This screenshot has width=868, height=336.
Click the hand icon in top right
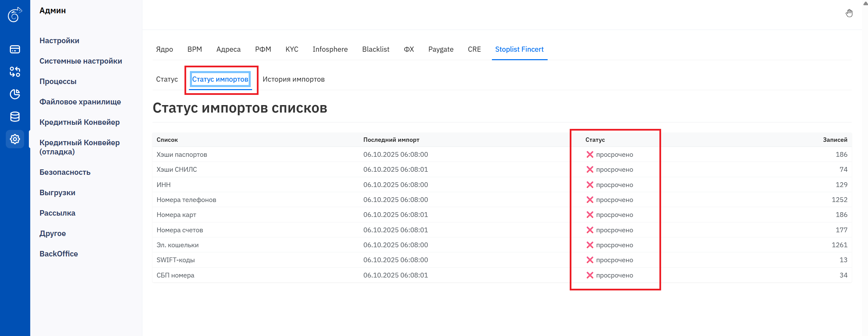click(849, 13)
